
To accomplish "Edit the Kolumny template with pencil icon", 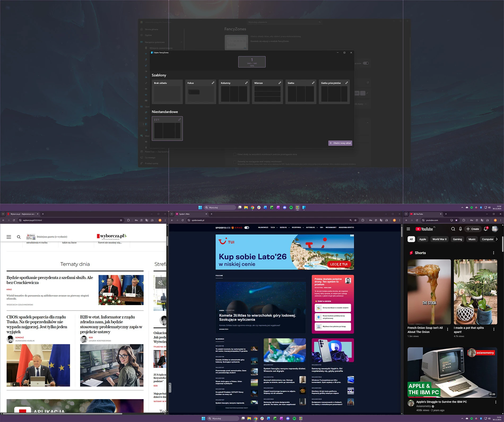I will (x=246, y=83).
